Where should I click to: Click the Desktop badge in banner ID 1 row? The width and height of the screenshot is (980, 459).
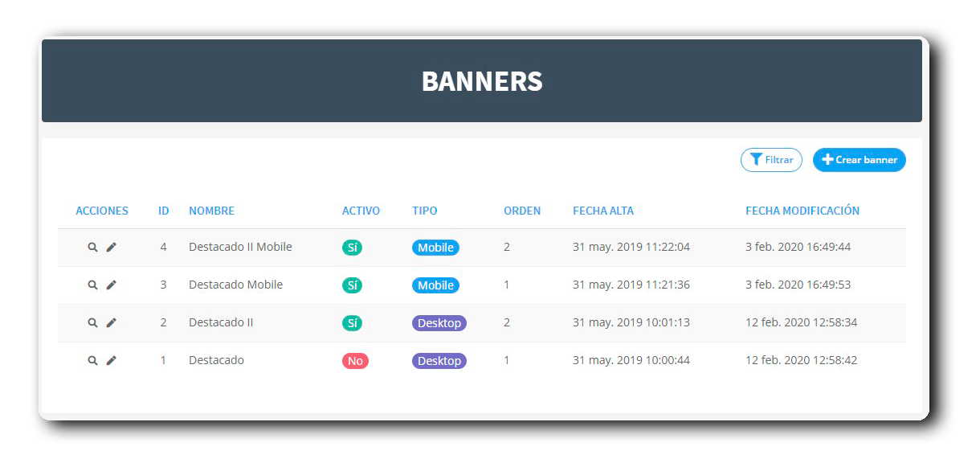[x=439, y=361]
